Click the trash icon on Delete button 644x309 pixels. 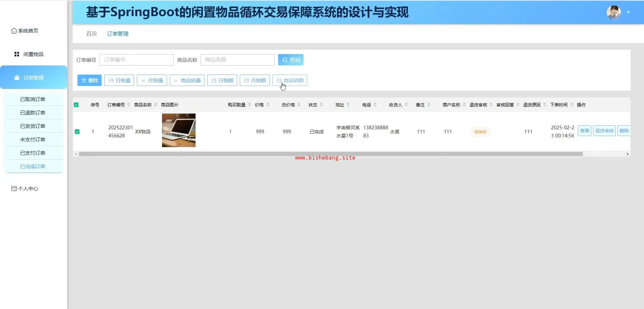84,81
